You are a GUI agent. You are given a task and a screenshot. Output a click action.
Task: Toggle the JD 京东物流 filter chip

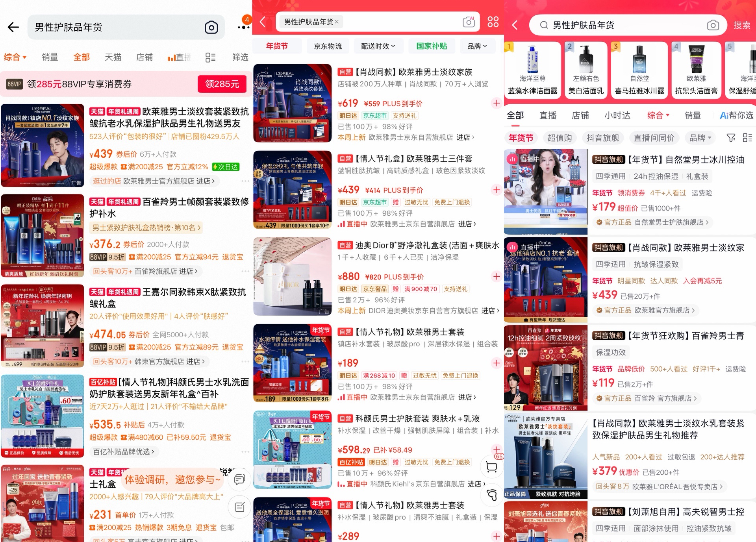click(x=328, y=46)
